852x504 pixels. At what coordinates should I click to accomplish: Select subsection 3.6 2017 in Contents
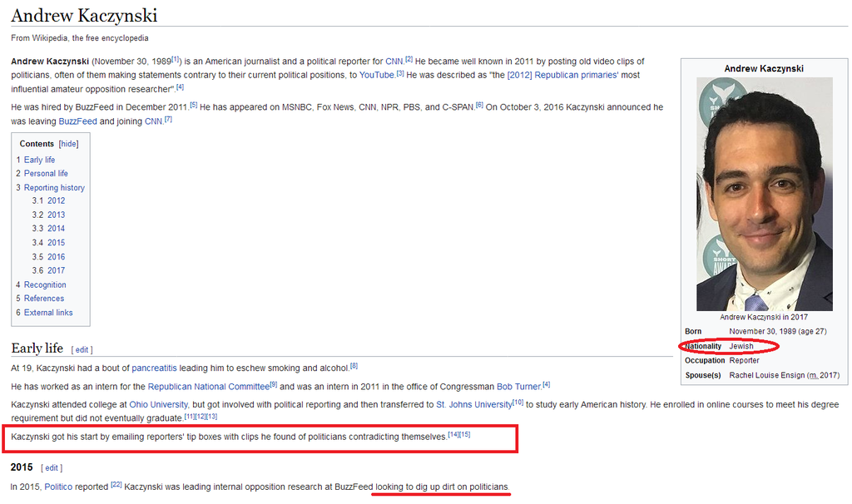[56, 270]
